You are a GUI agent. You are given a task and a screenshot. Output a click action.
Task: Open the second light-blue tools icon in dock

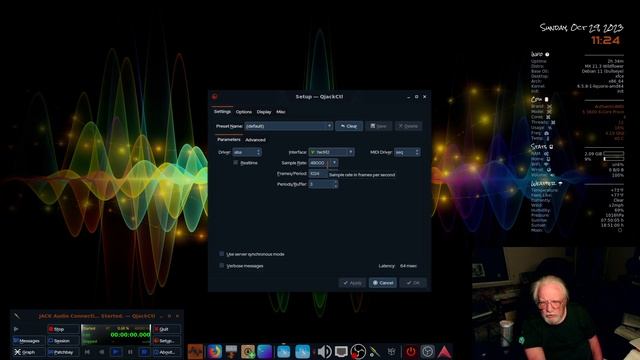(x=302, y=351)
